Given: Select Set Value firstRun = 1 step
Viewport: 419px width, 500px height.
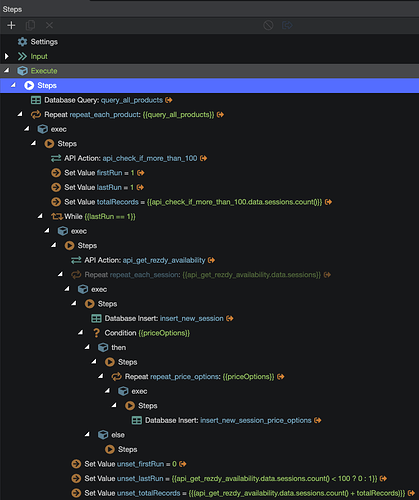Looking at the screenshot, I should [209, 173].
